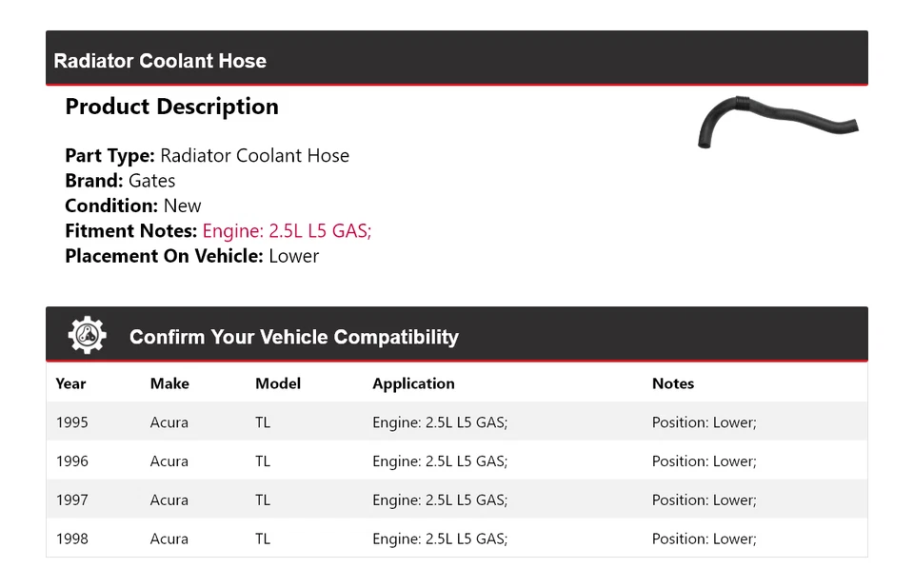Click the Year column header
The width and height of the screenshot is (914, 588).
click(70, 383)
